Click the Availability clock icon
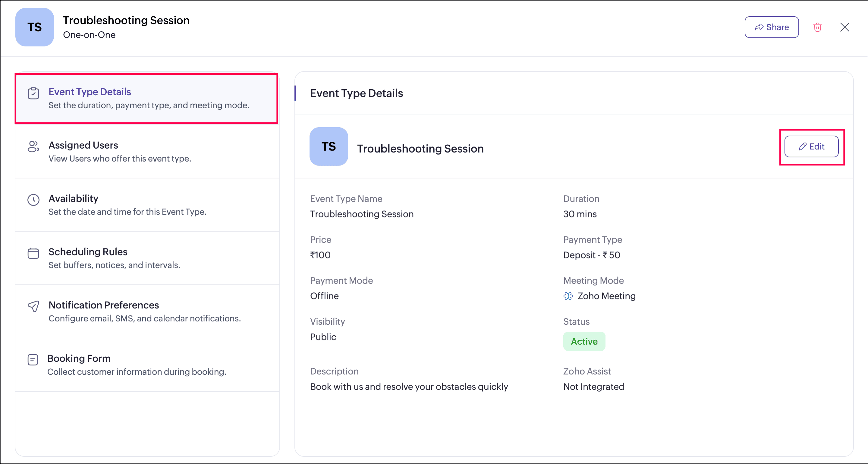 (x=33, y=200)
